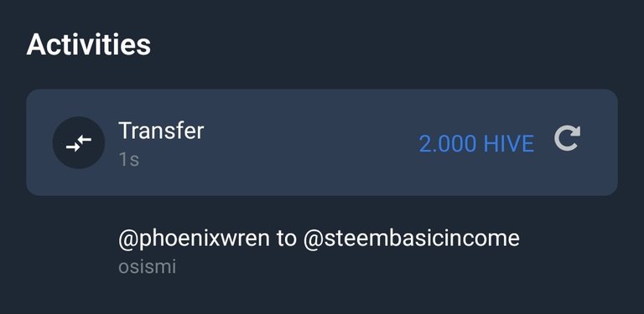Image resolution: width=644 pixels, height=314 pixels.
Task: Collapse the expanded Transfer activity card
Action: 322,142
